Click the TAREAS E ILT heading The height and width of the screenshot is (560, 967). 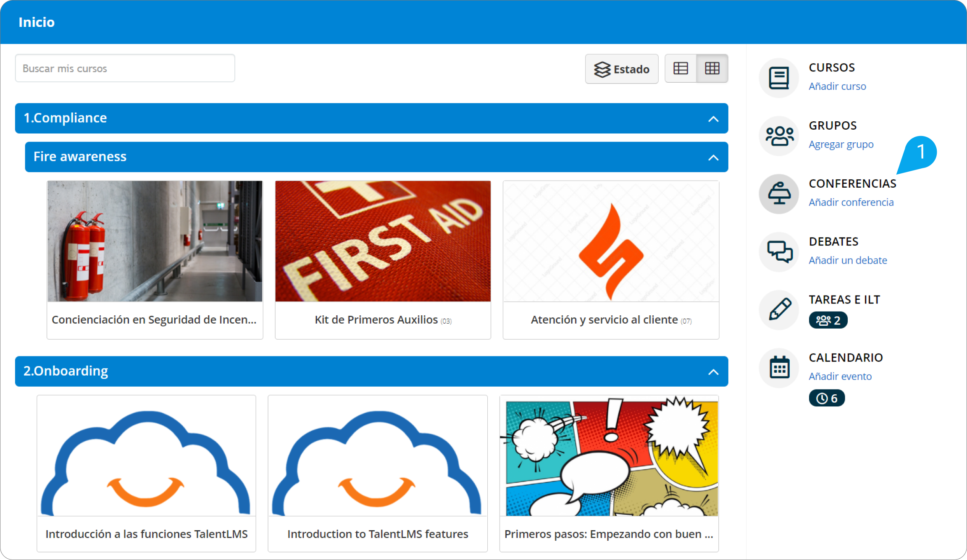point(844,300)
